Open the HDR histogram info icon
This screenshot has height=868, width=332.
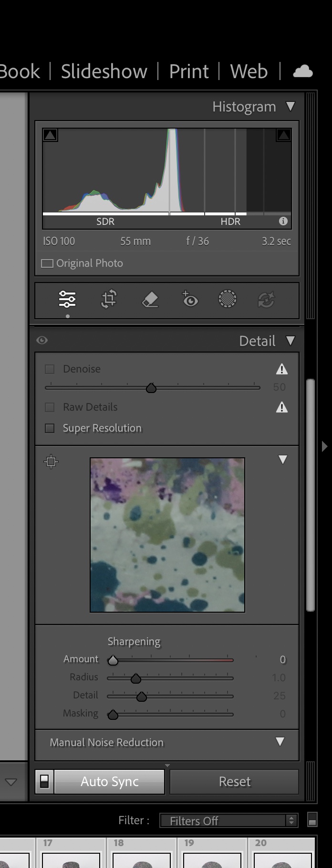(283, 221)
